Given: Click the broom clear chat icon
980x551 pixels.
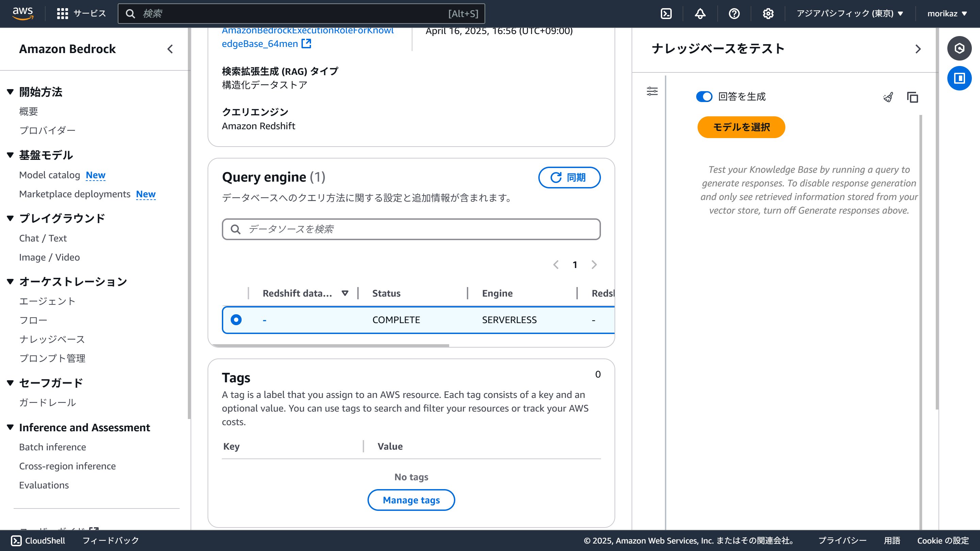Looking at the screenshot, I should [x=888, y=97].
